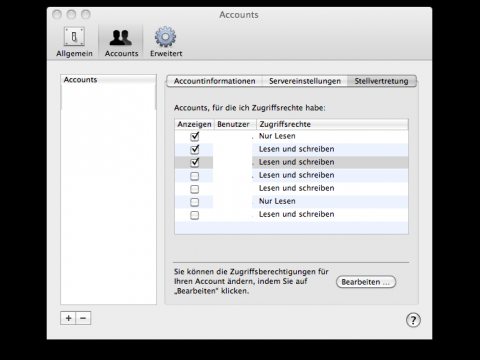Switch to the Accountinformationen tab
The height and width of the screenshot is (360, 480).
[214, 81]
